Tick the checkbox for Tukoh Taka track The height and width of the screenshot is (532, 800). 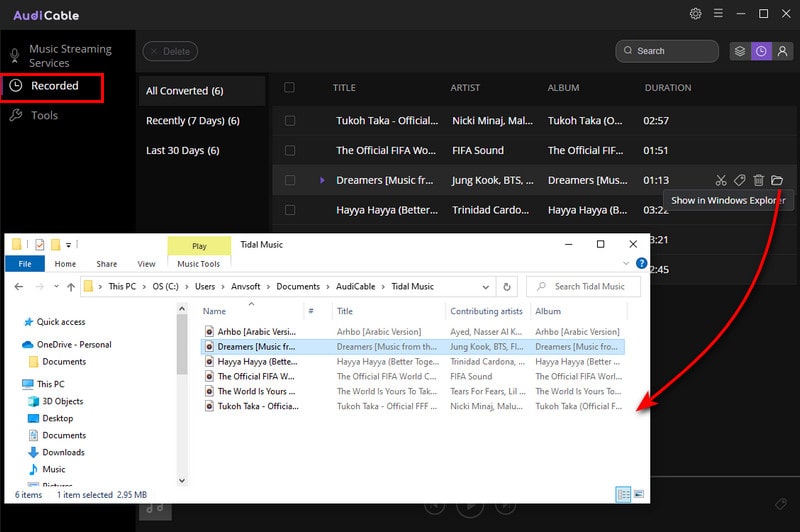pos(290,120)
